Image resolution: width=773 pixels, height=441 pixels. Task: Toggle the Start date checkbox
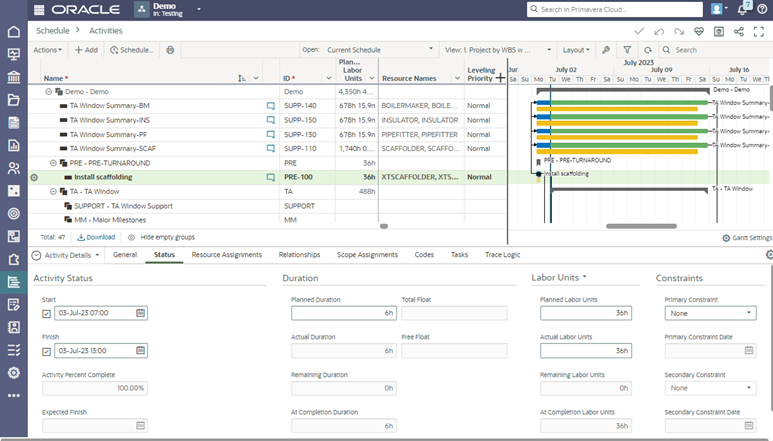[x=46, y=313]
